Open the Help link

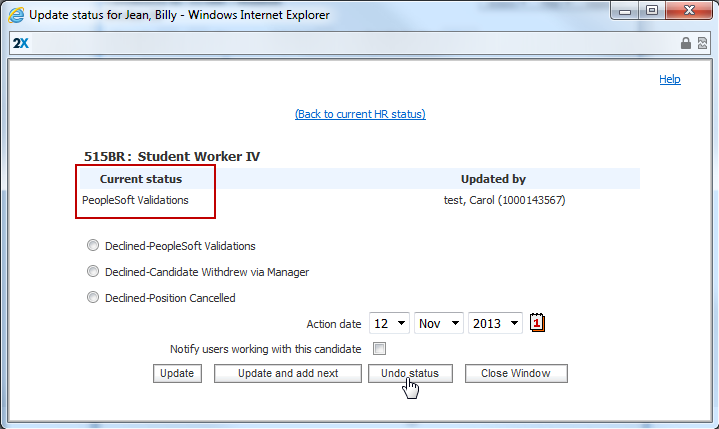669,79
